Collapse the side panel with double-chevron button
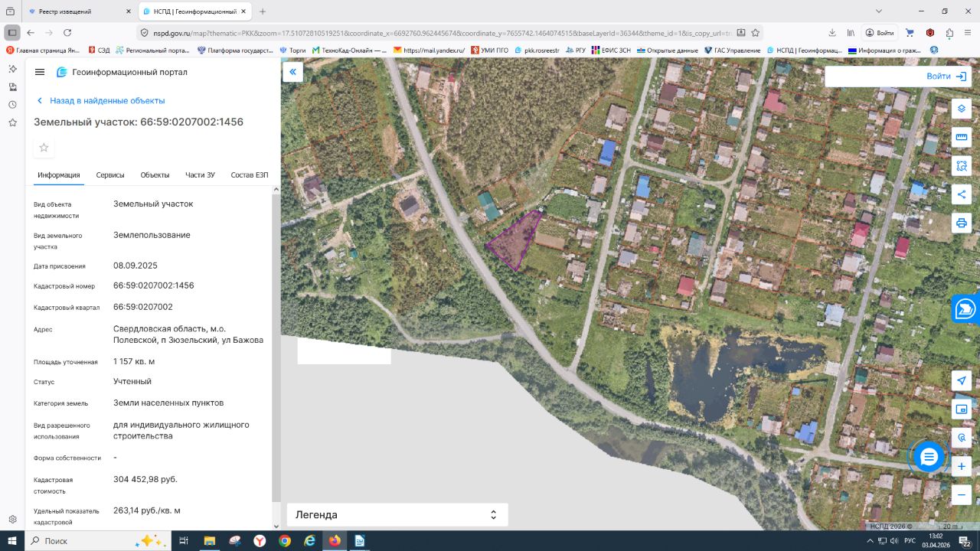This screenshot has width=980, height=551. pos(292,72)
